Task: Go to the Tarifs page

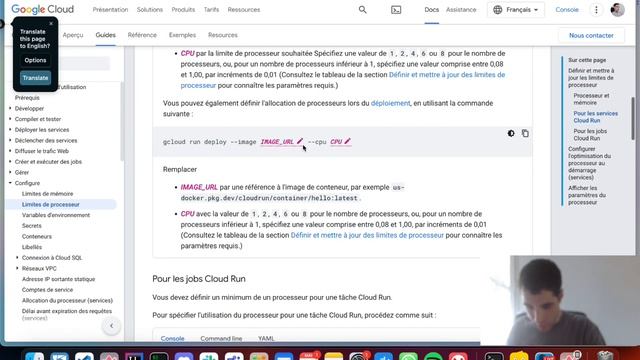Action: coord(211,10)
